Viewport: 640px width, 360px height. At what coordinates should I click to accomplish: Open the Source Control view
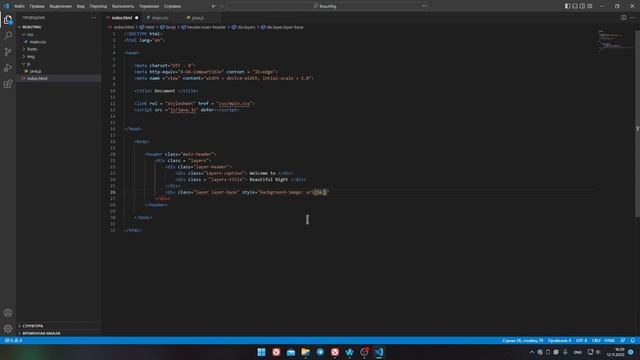coord(8,51)
